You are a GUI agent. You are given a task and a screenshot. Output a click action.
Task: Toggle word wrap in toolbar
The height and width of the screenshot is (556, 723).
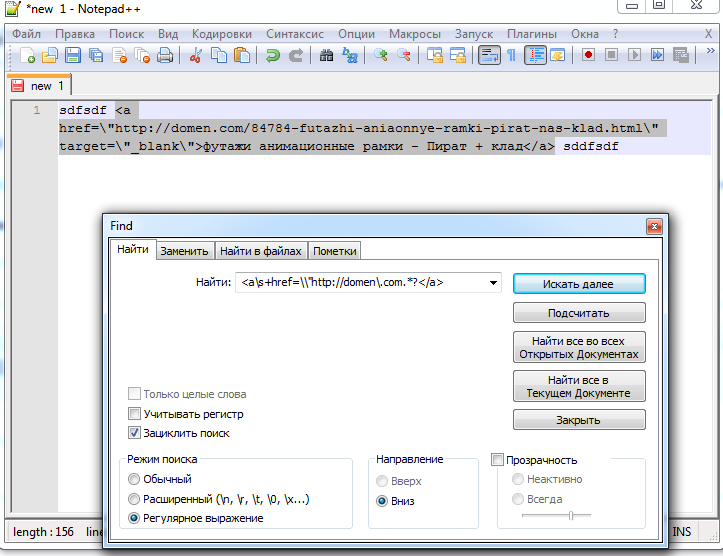[x=489, y=56]
